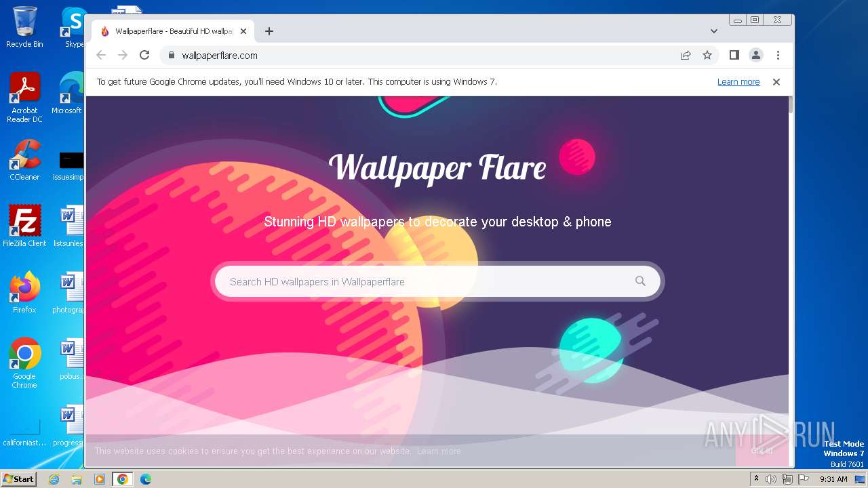Click the browser back arrow
The width and height of the screenshot is (868, 488).
[x=101, y=56]
